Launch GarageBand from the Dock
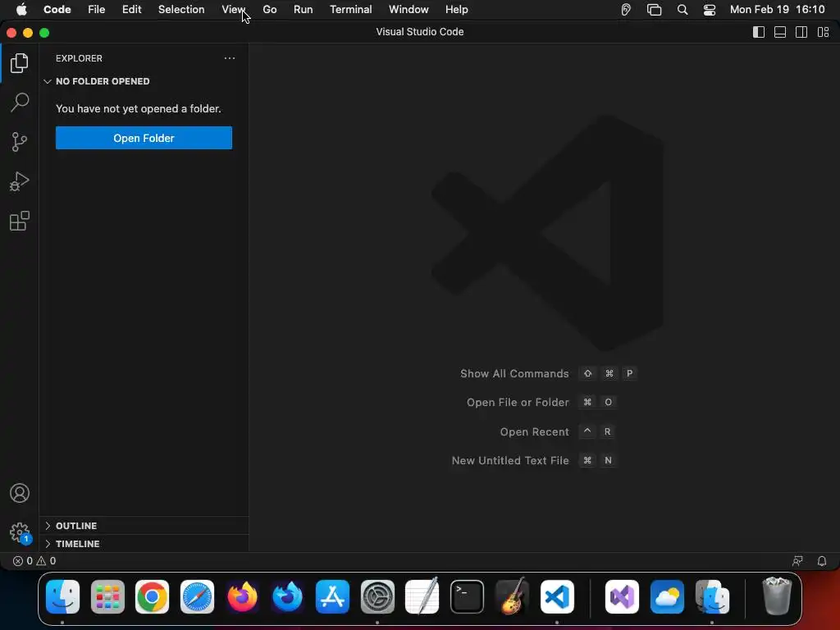 point(512,597)
